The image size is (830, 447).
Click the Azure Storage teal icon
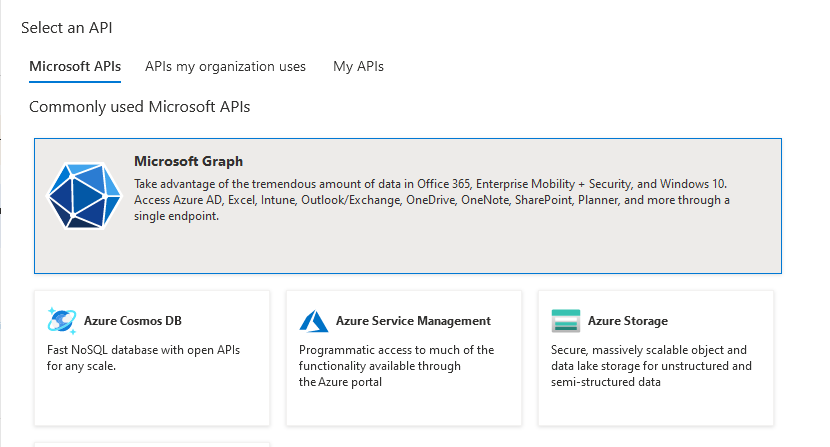pyautogui.click(x=565, y=321)
